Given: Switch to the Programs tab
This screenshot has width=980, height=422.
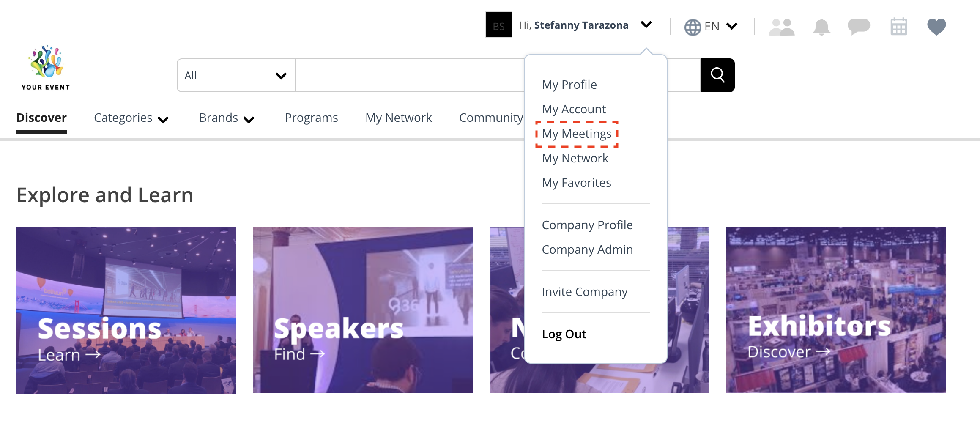Looking at the screenshot, I should (311, 118).
